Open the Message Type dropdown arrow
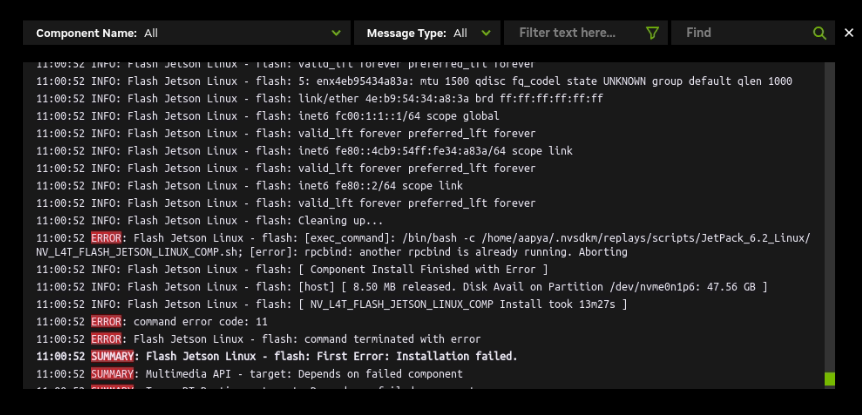 [487, 33]
